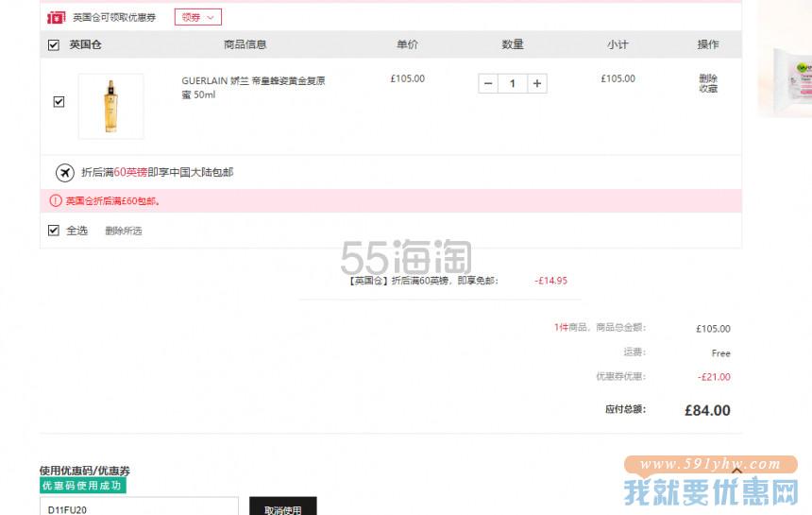812x515 pixels.
Task: Delete the item via 删除 link
Action: click(x=708, y=78)
